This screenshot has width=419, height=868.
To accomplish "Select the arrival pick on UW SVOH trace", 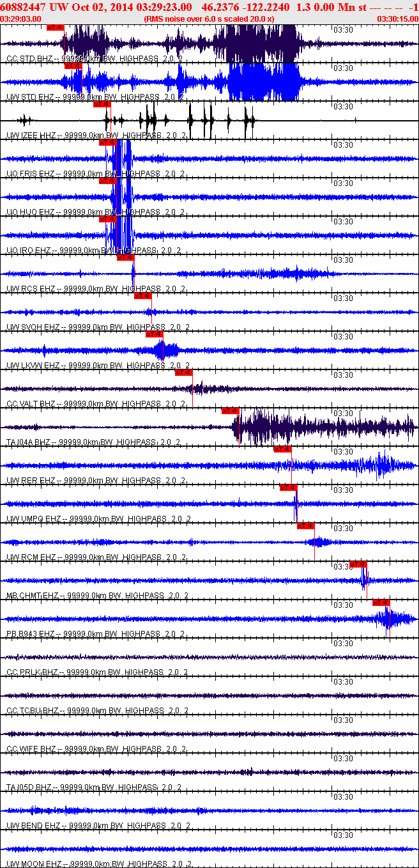I will [x=143, y=296].
